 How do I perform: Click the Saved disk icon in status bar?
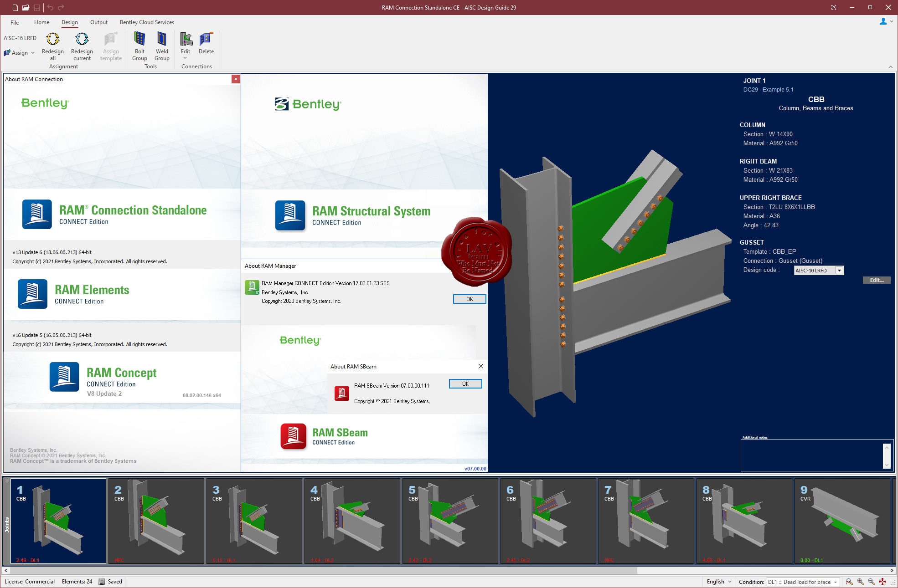(x=102, y=582)
